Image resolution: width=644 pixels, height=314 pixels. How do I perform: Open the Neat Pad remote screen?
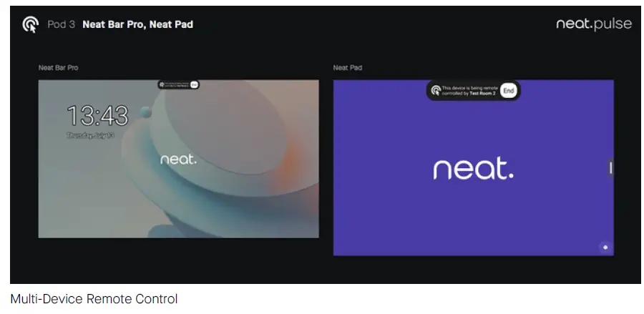[x=474, y=168]
